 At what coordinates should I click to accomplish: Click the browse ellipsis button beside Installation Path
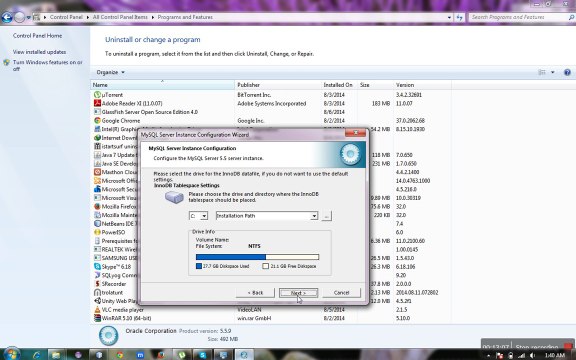(326, 216)
